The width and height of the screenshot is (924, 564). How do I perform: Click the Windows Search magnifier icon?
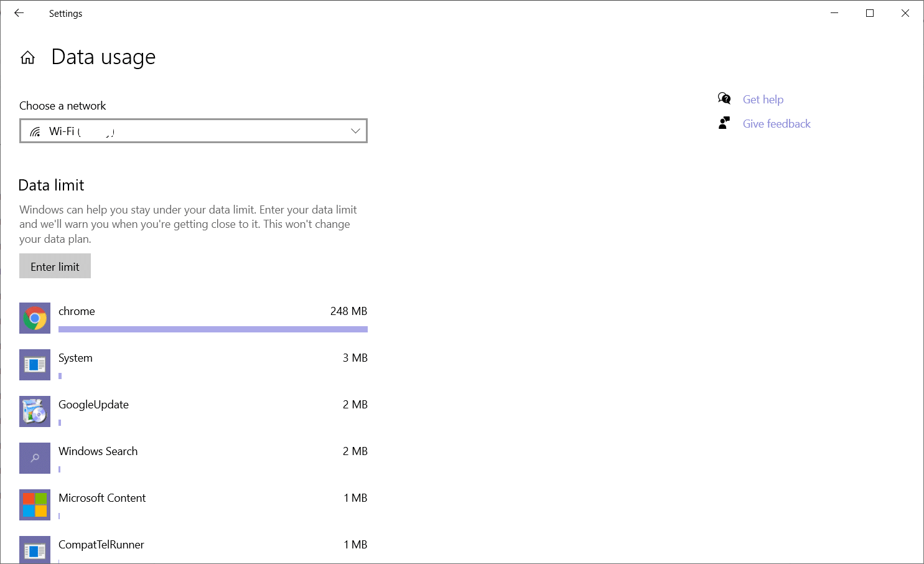click(x=34, y=458)
